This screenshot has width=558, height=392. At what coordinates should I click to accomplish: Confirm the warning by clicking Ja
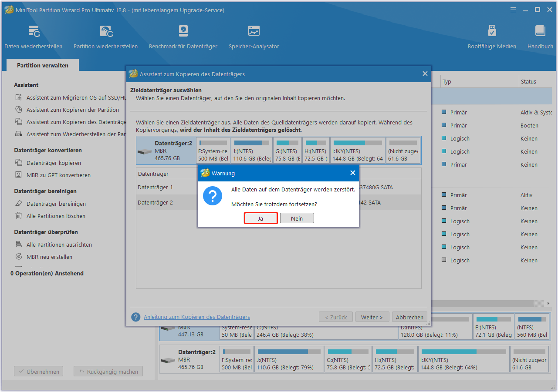(x=260, y=218)
